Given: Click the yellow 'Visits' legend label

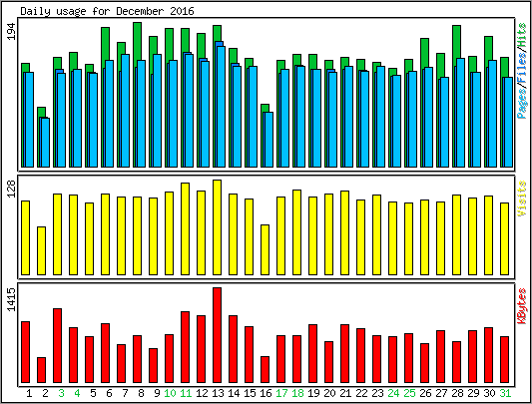Looking at the screenshot, I should pos(522,199).
